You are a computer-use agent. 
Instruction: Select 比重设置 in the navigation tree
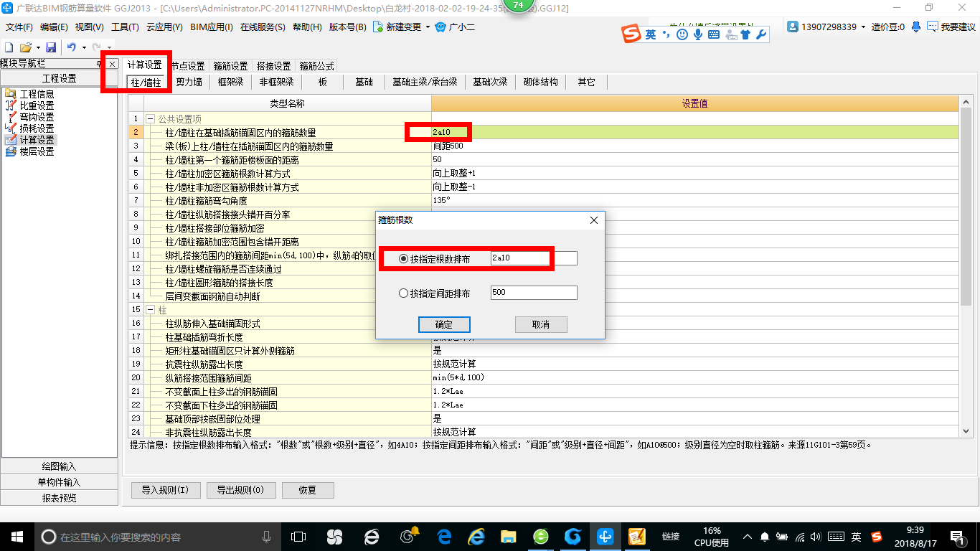pos(37,105)
